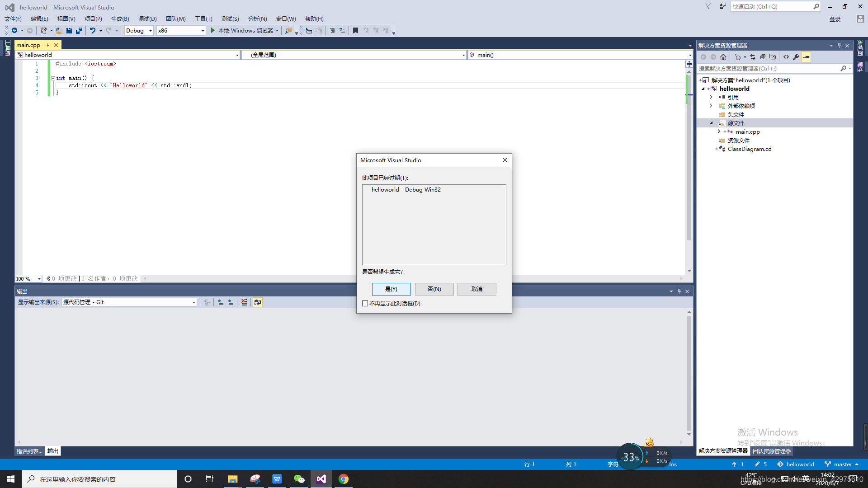Open the 100 % zoom dropdown
This screenshot has width=868, height=488.
tap(28, 279)
